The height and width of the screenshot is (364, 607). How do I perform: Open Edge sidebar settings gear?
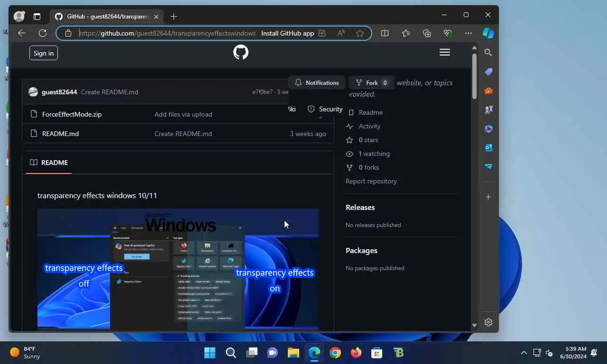coord(488,322)
